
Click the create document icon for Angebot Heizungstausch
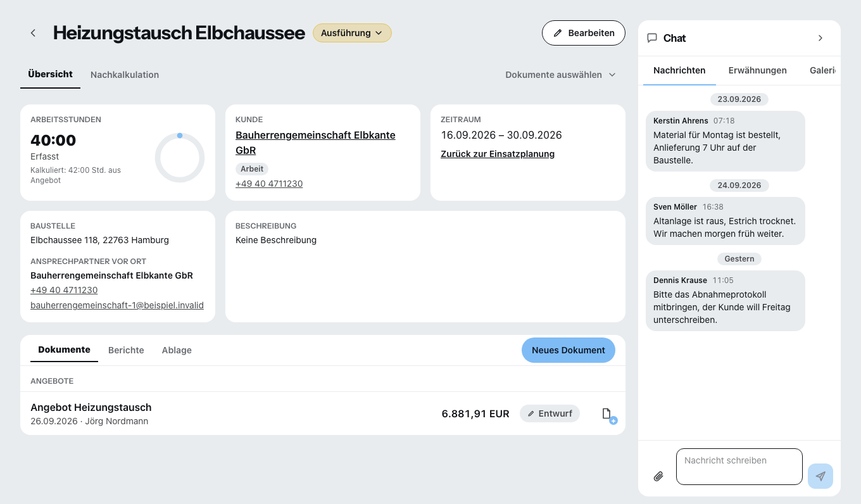pos(608,415)
